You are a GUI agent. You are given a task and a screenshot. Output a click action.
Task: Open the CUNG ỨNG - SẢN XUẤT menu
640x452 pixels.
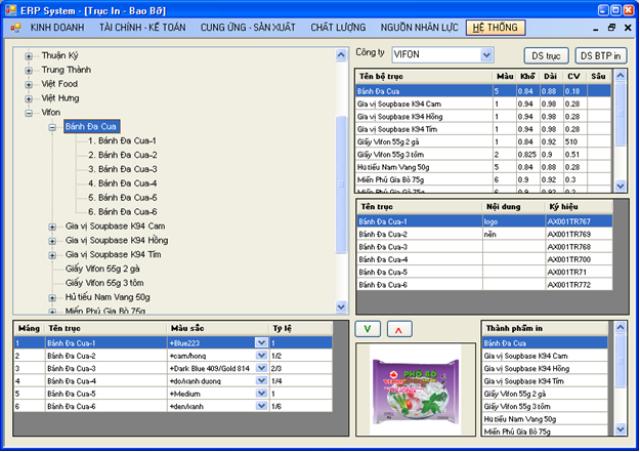(x=248, y=27)
